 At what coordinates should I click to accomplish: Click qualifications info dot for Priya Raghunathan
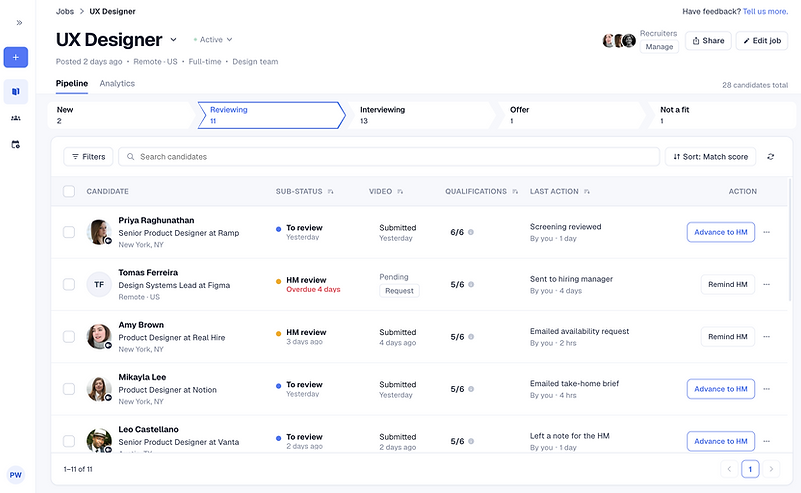point(471,232)
